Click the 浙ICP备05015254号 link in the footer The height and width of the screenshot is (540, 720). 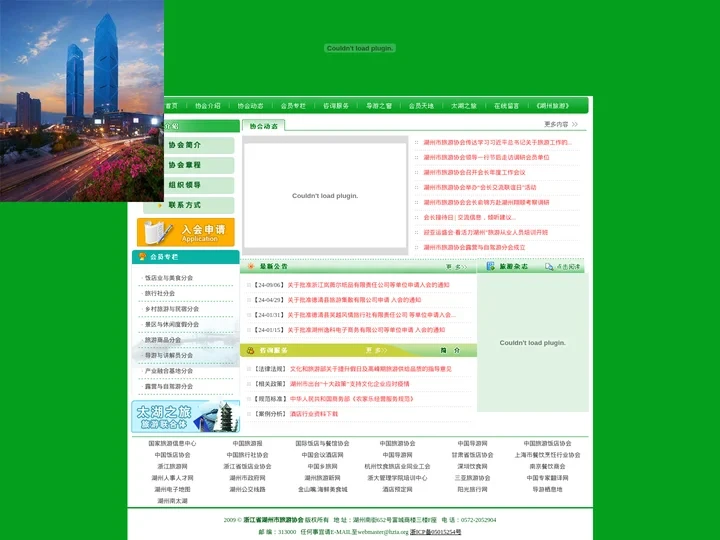click(x=435, y=532)
